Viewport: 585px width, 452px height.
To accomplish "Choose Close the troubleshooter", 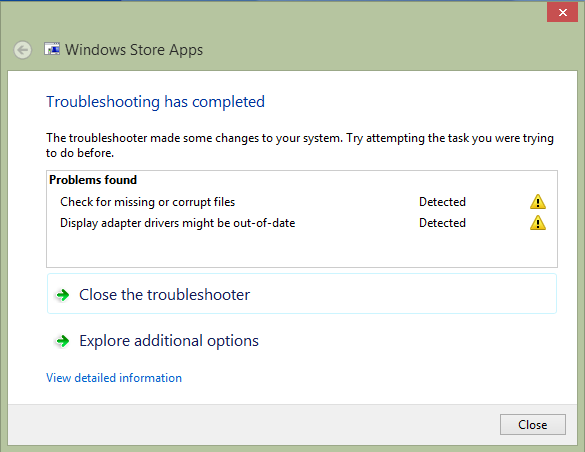I will pyautogui.click(x=302, y=294).
